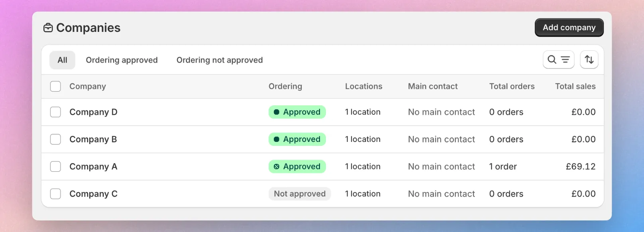This screenshot has height=232, width=644.
Task: Click the Add company button
Action: (569, 28)
